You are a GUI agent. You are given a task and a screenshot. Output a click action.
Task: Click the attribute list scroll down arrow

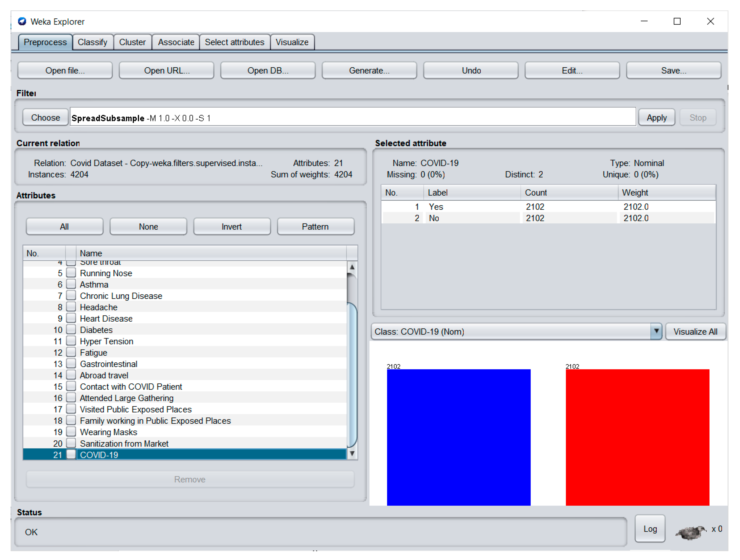pyautogui.click(x=352, y=454)
